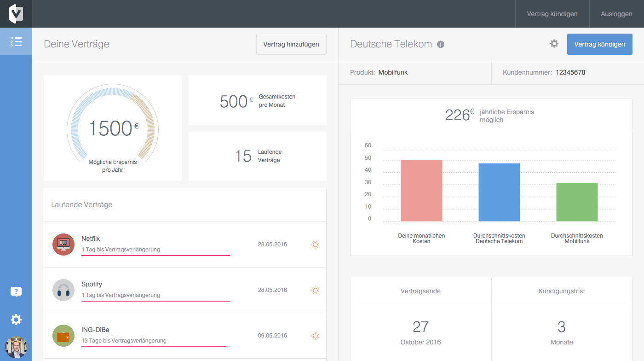Viewport: 644px width, 361px height.
Task: Click ING-DiBa renewal progress bar
Action: (155, 346)
